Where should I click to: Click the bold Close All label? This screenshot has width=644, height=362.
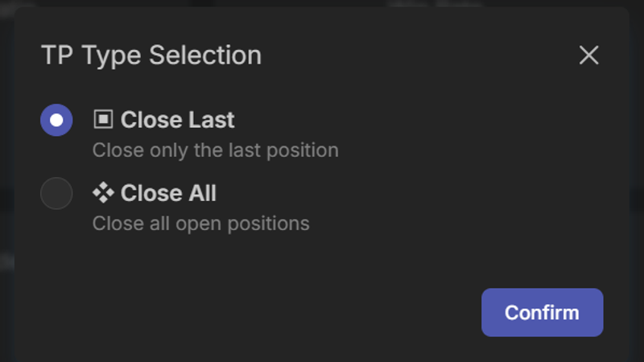[x=168, y=193]
